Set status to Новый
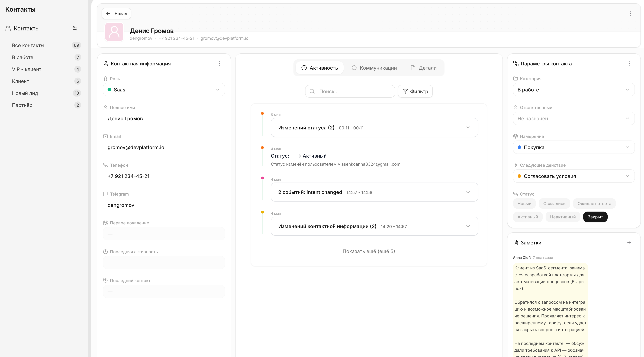 click(x=524, y=204)
